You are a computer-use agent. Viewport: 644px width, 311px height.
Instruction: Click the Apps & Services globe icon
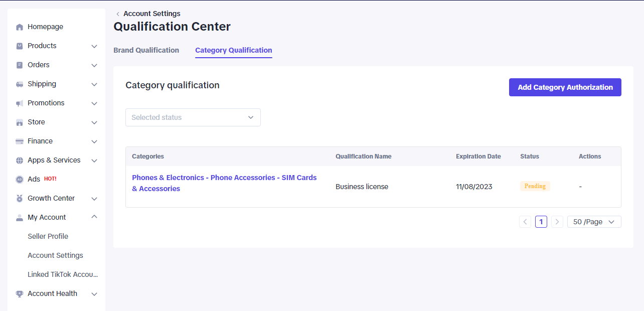[20, 161]
